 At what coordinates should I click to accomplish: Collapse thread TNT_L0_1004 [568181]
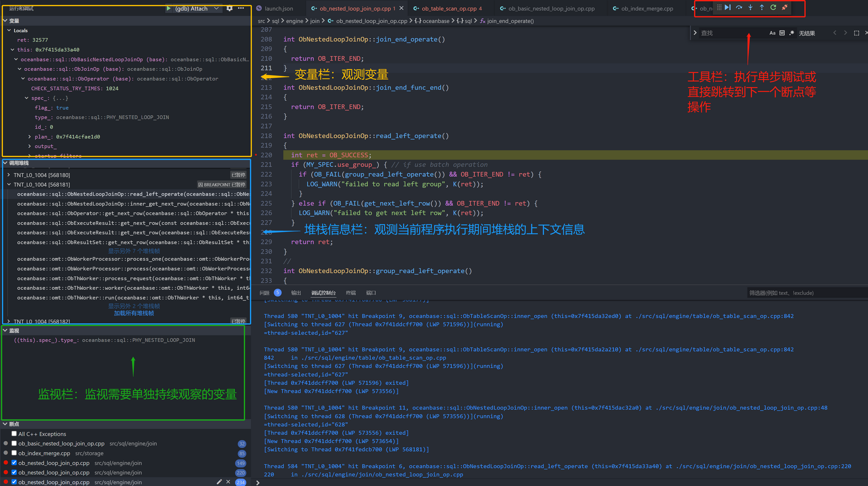(9, 184)
